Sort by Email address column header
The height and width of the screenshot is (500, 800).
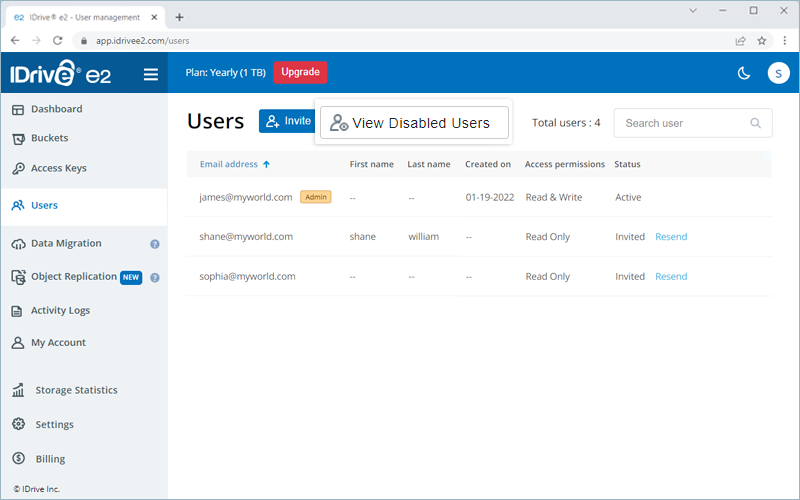point(229,164)
